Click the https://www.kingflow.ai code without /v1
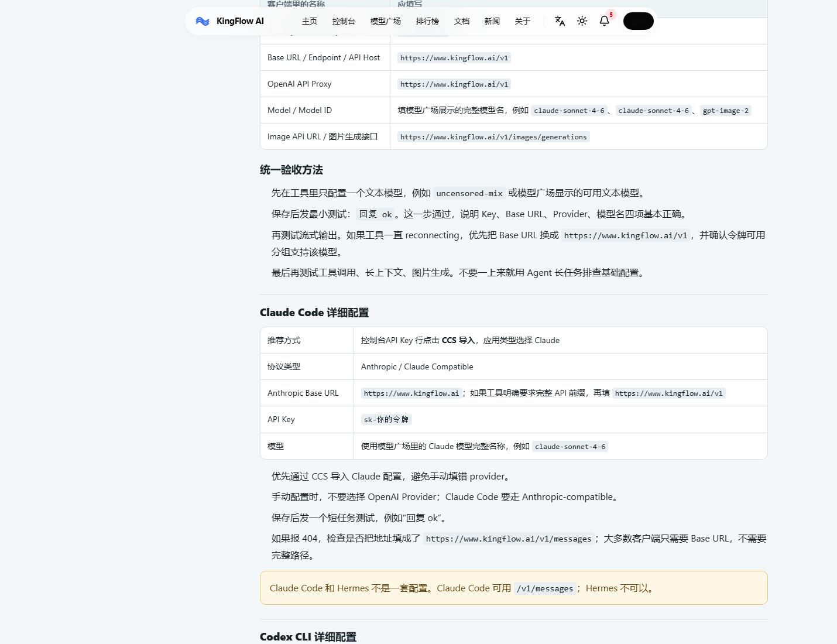This screenshot has width=837, height=644. pyautogui.click(x=411, y=393)
